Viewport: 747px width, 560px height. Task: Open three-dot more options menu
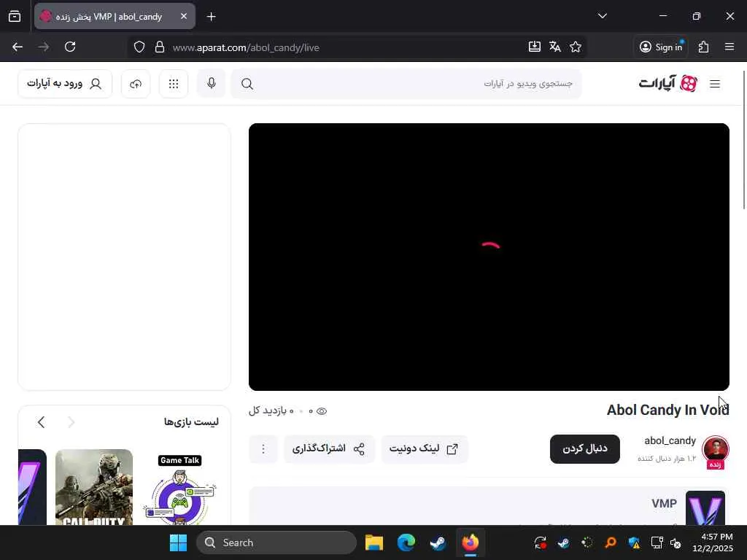tap(263, 448)
